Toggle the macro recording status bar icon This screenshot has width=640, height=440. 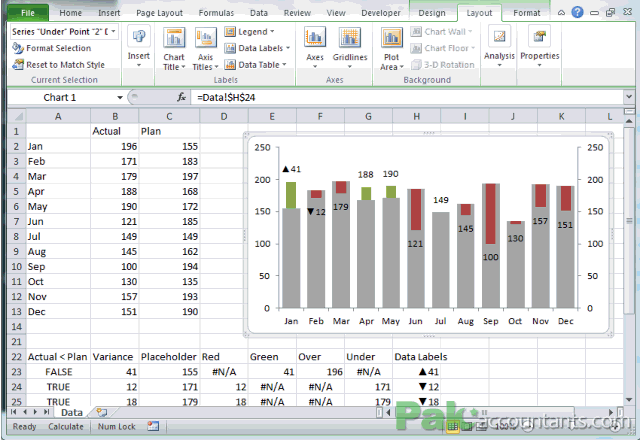click(x=153, y=426)
